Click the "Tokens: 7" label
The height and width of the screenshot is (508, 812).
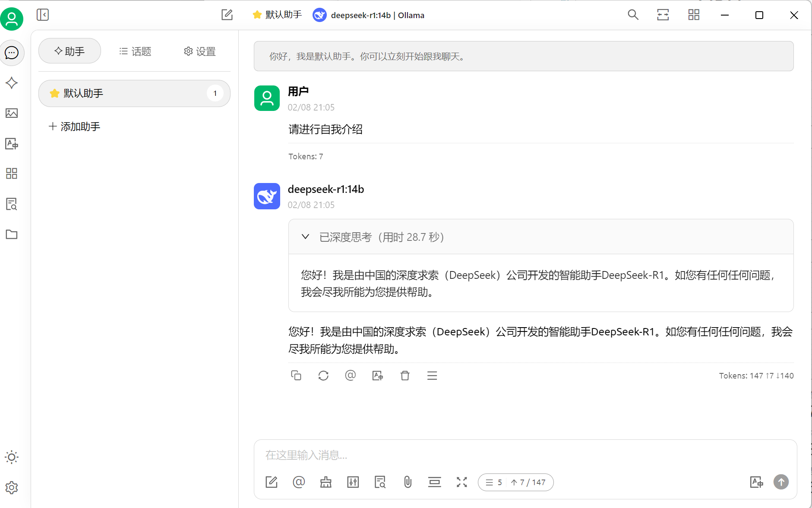[306, 156]
